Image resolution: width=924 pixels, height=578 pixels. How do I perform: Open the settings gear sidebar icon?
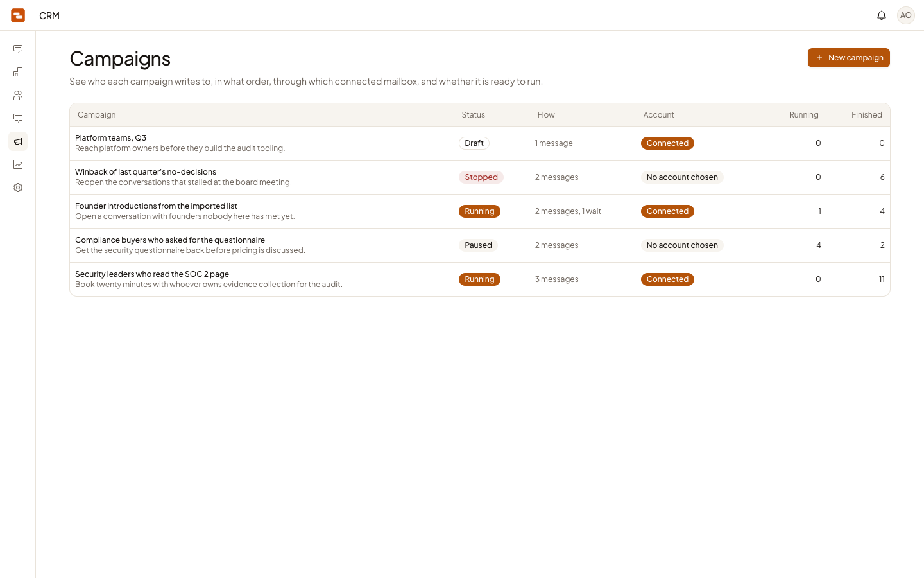pyautogui.click(x=18, y=188)
